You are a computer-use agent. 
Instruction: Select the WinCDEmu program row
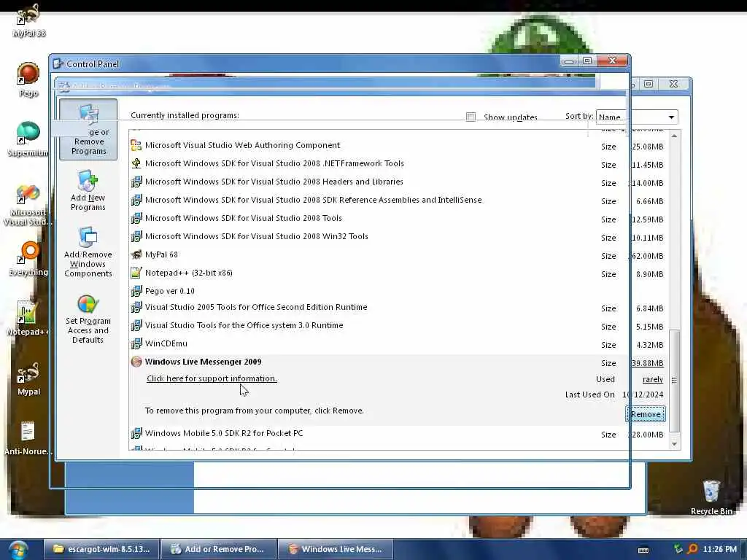[x=398, y=343]
